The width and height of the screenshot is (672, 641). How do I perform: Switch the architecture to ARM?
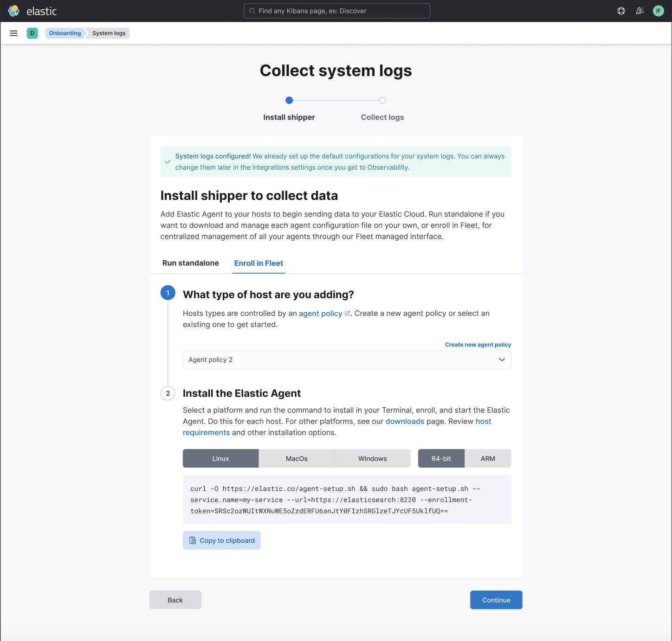click(x=488, y=458)
